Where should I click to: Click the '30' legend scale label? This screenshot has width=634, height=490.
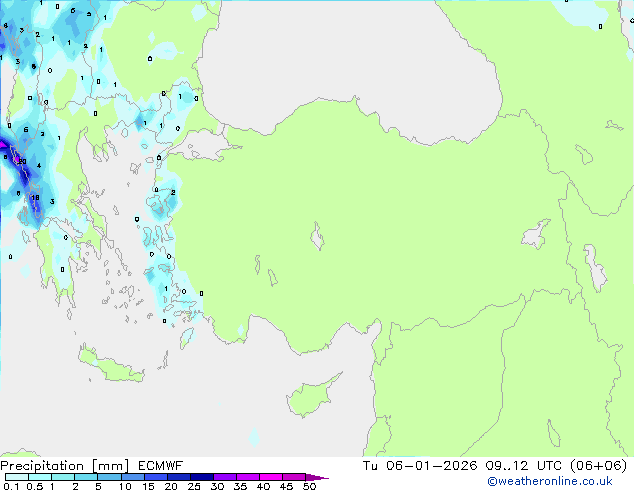tap(217, 486)
